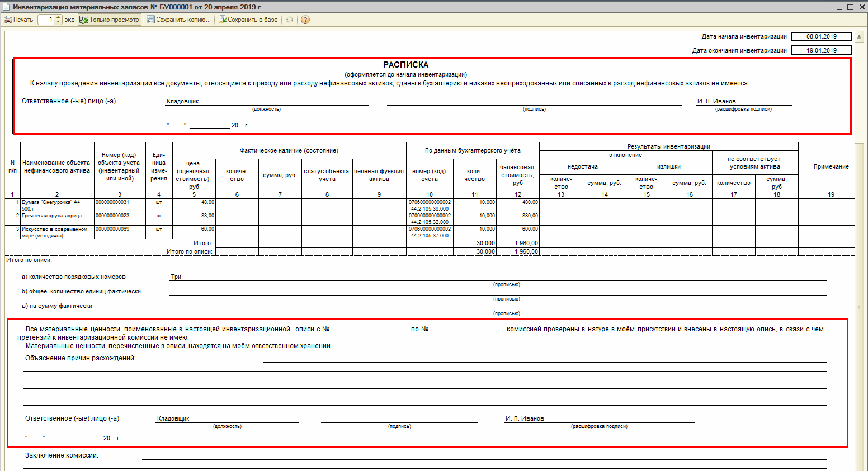Click the излишки subheader
The image size is (868, 471).
pos(669,166)
